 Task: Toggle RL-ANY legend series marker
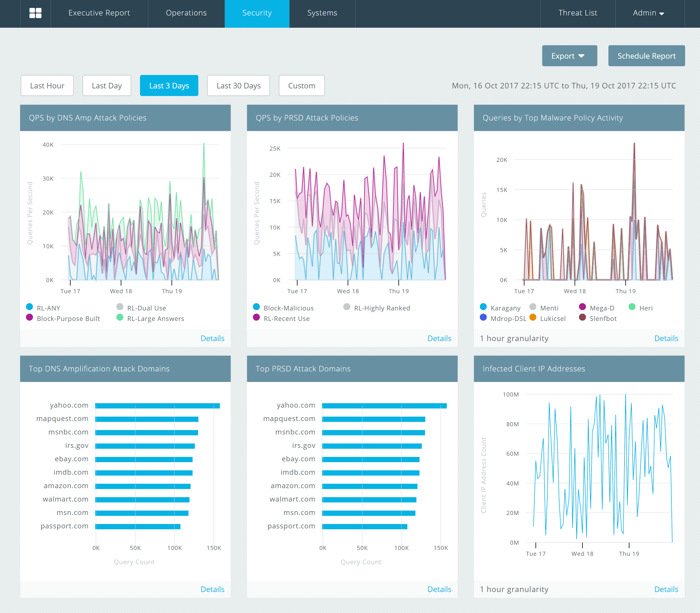pyautogui.click(x=30, y=307)
